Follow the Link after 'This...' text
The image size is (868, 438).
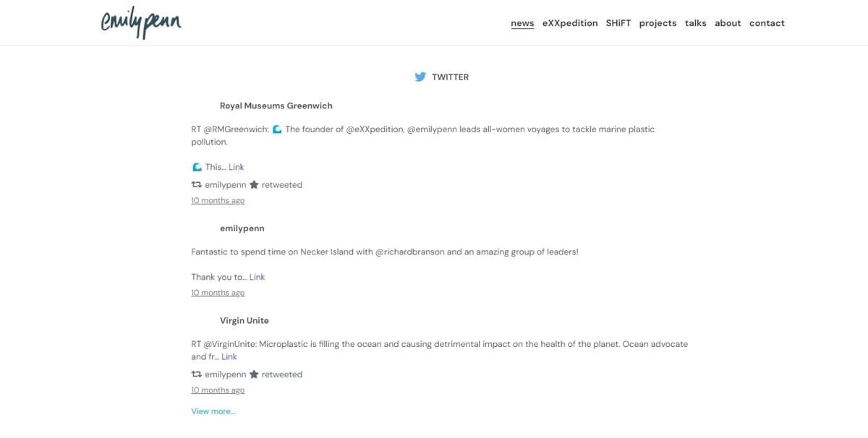(237, 167)
